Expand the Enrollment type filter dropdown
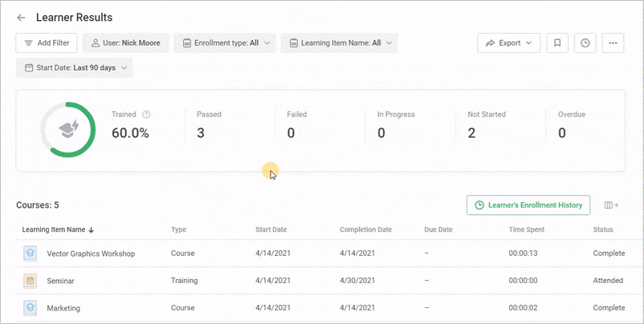The width and height of the screenshot is (644, 324). point(226,43)
